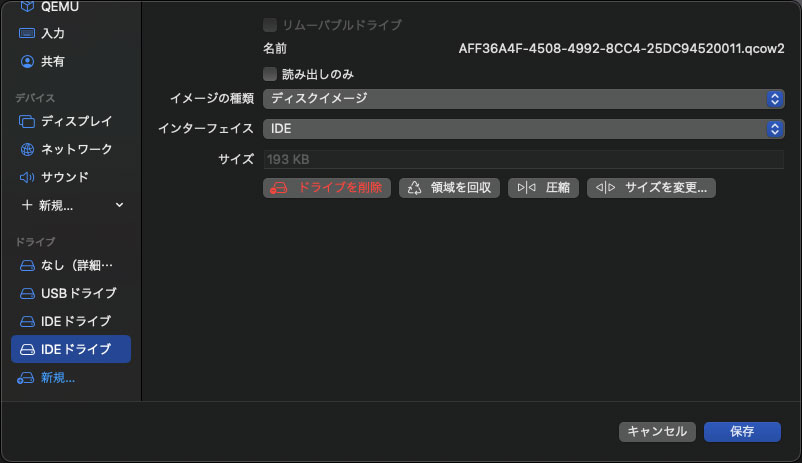
Task: Open the イメージの種類 dropdown
Action: coord(524,99)
